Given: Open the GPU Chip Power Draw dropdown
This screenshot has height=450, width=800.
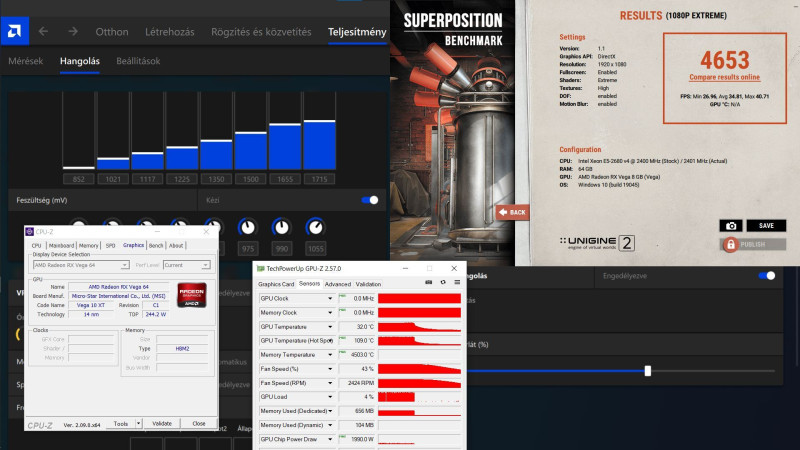Looking at the screenshot, I should tap(330, 439).
